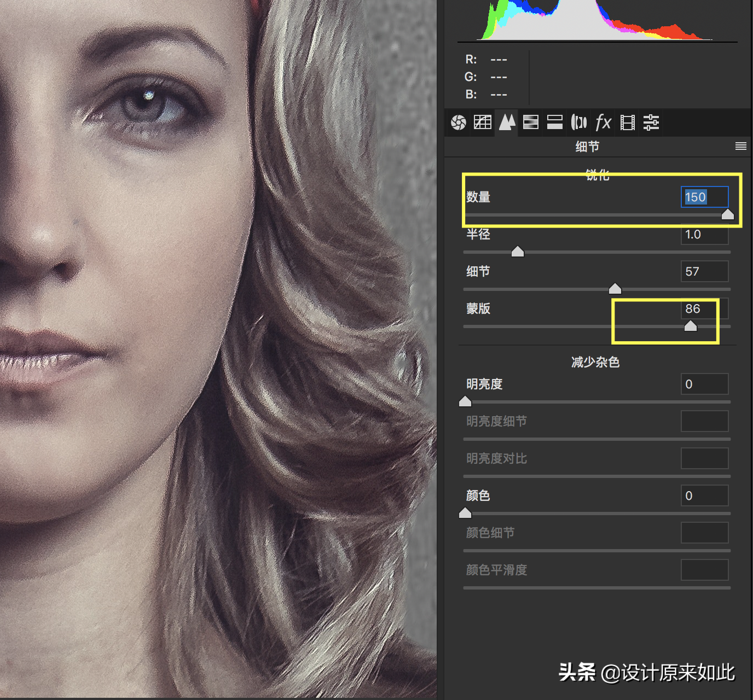Open the Presets sliders panel icon
Screen dimensions: 753x700
coord(651,122)
